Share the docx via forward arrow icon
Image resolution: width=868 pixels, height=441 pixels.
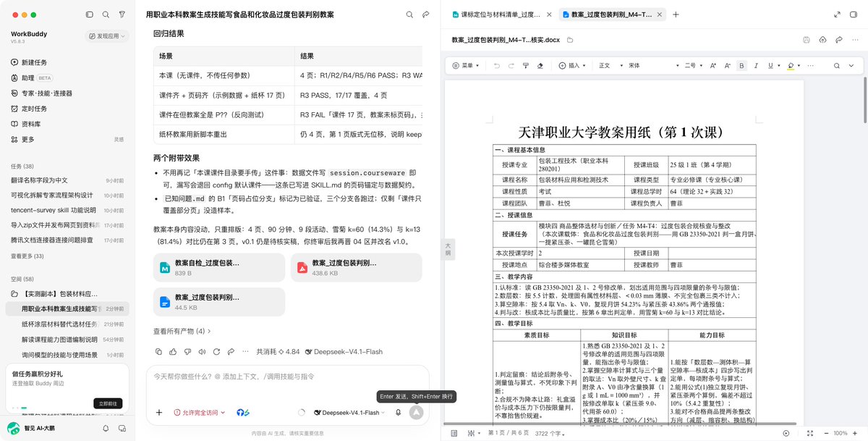point(838,40)
